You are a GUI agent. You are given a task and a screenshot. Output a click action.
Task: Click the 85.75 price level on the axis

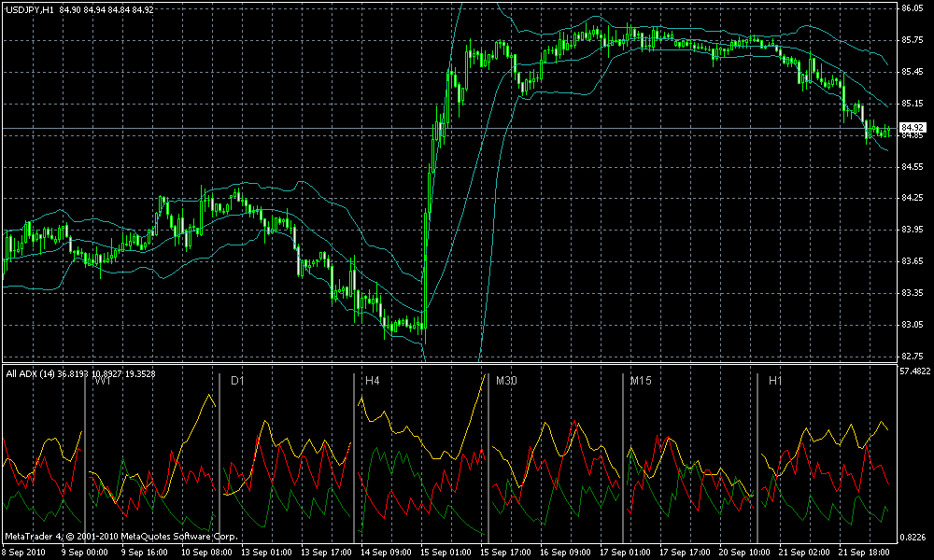point(912,40)
